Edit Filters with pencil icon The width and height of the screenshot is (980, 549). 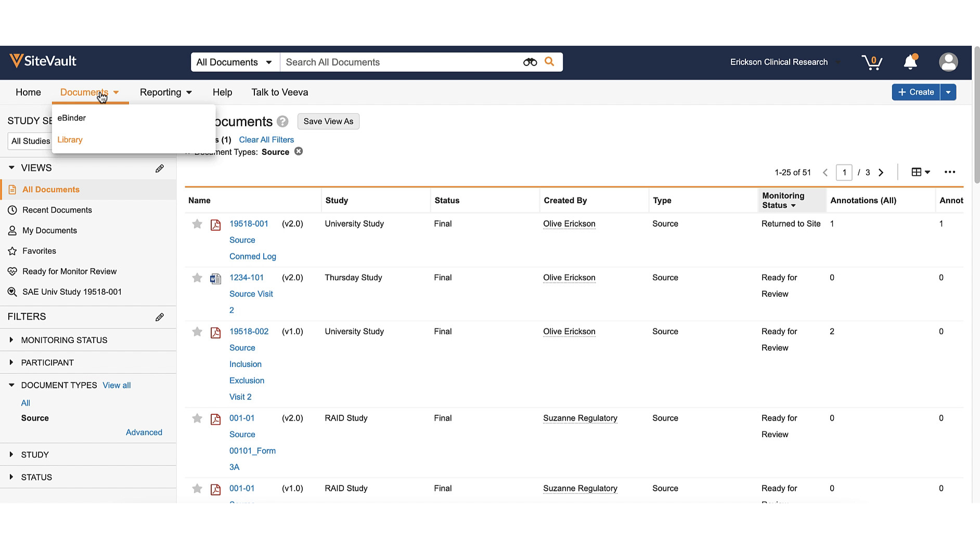160,317
